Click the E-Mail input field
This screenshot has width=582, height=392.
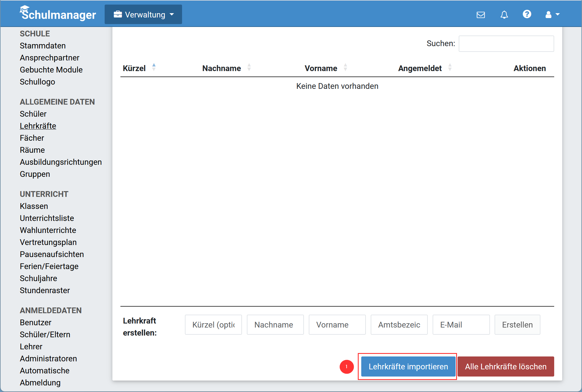[461, 325]
